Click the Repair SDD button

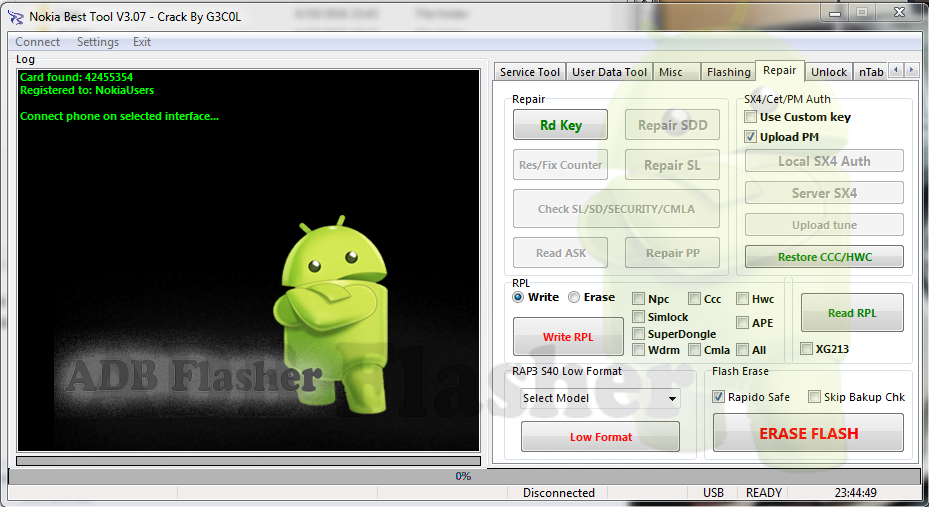click(672, 125)
